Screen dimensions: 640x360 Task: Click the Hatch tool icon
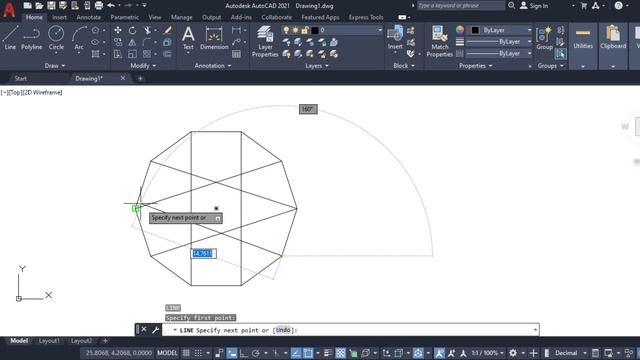(x=96, y=54)
